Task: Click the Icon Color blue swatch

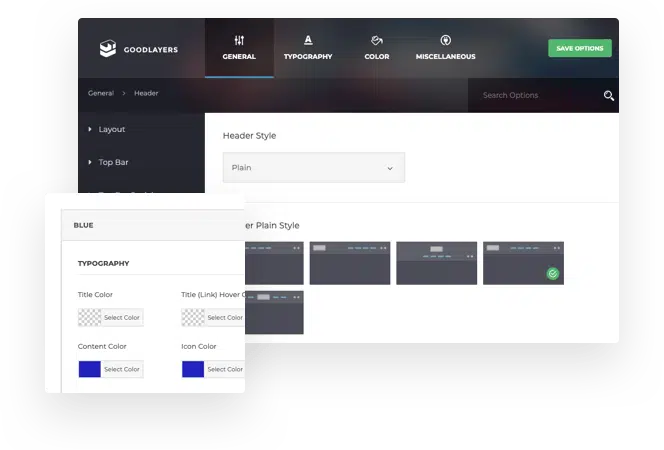Action: tap(193, 369)
